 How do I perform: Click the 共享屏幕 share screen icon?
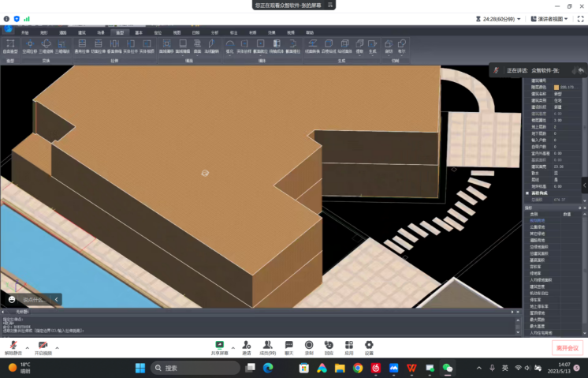click(220, 345)
